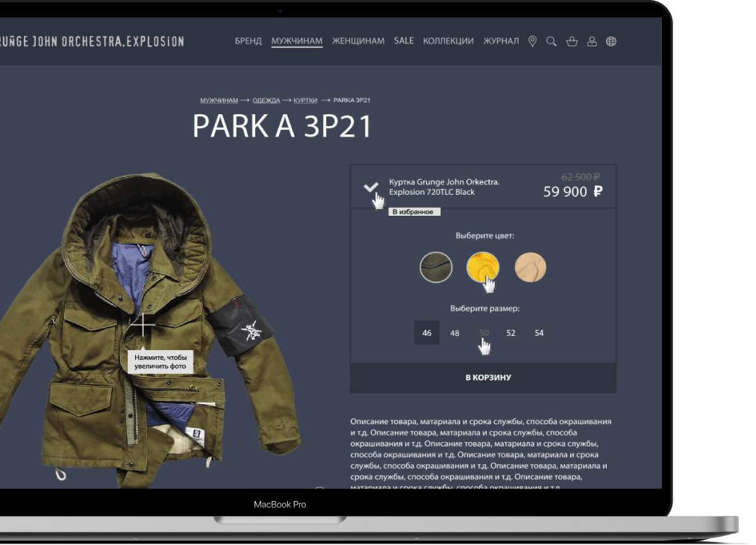
Task: Click the КУРТКИ breadcrumb link
Action: pos(305,100)
